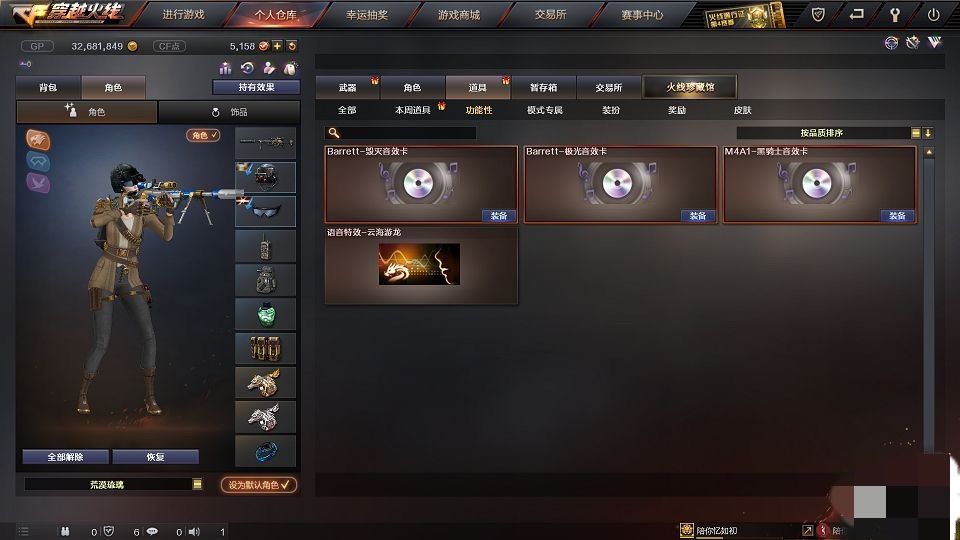Open the 游戏商城 top menu
Viewport: 960px width, 540px height.
click(459, 15)
